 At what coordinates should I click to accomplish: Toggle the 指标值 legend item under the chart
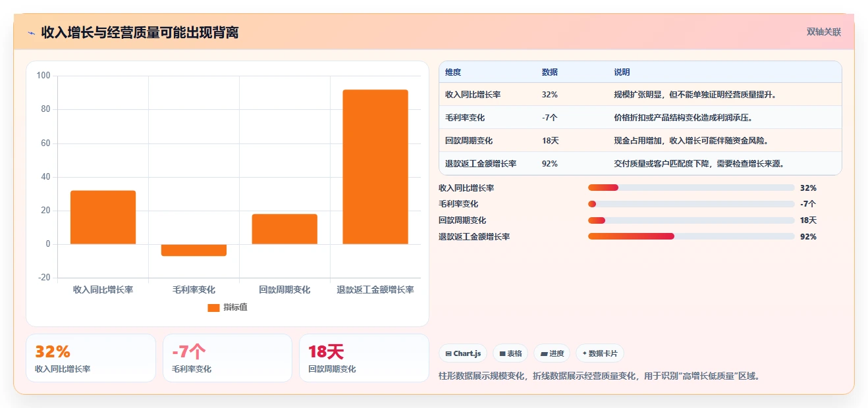tap(227, 307)
